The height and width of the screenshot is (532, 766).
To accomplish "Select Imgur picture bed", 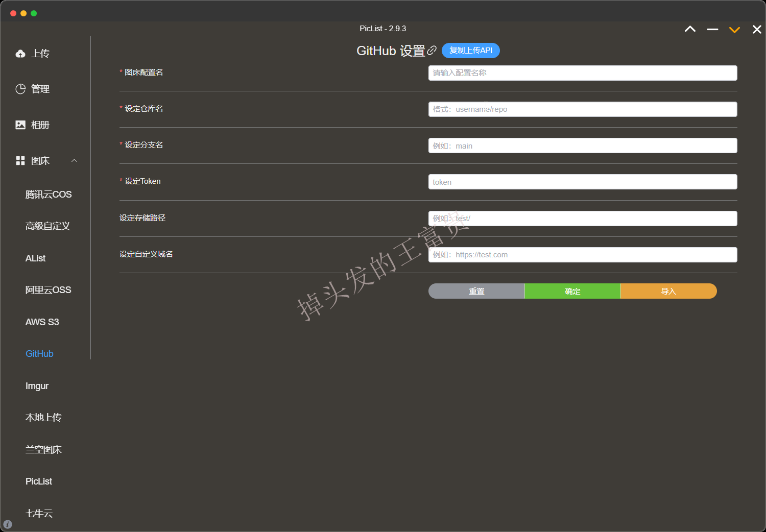I will (x=37, y=386).
